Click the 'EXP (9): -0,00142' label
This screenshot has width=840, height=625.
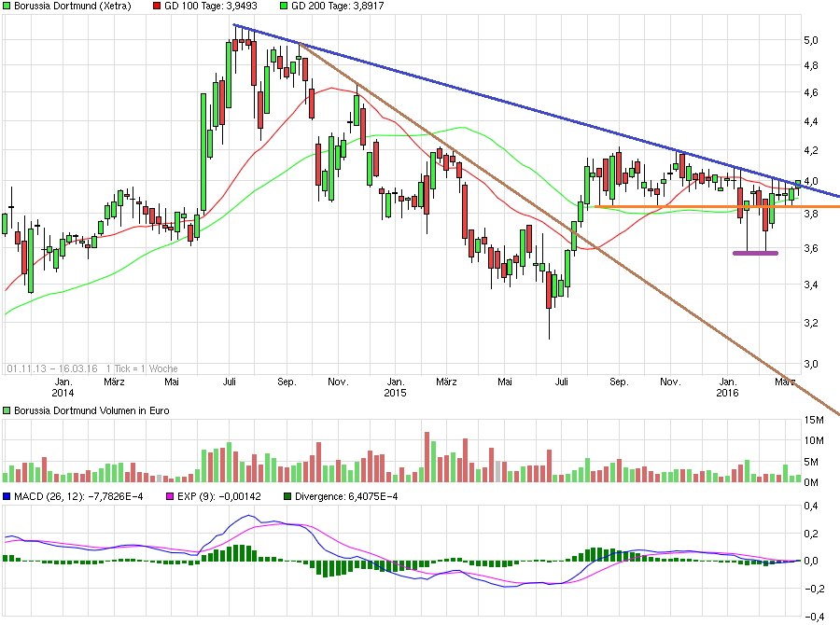219,496
